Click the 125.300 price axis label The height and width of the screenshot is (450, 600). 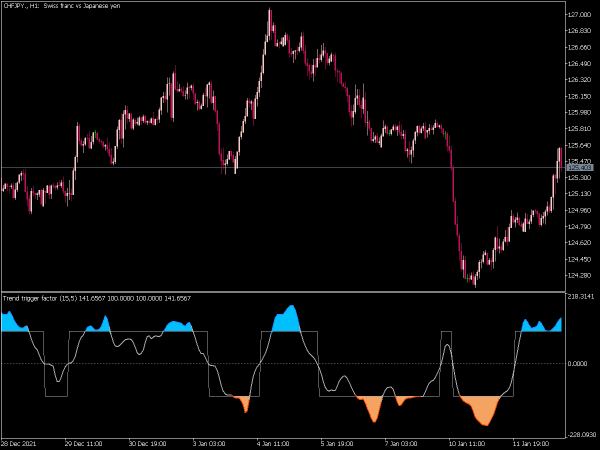[x=580, y=178]
